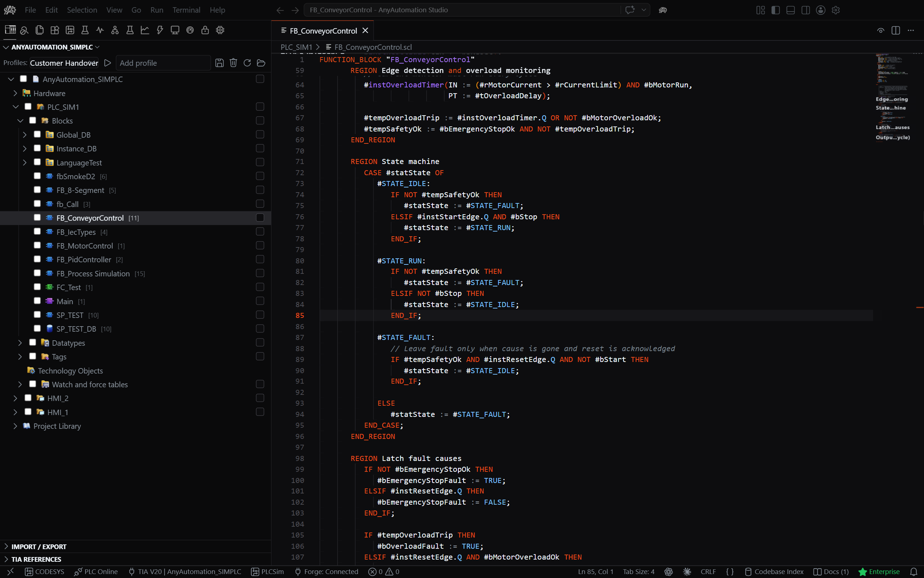Tick the left checkbox for Main block
This screenshot has height=578, width=924.
37,301
